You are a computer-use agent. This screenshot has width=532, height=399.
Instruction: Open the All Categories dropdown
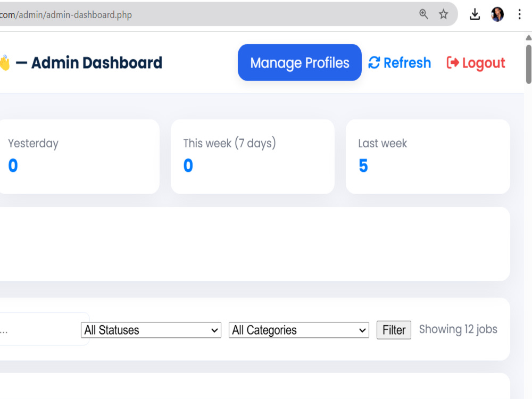tap(299, 330)
